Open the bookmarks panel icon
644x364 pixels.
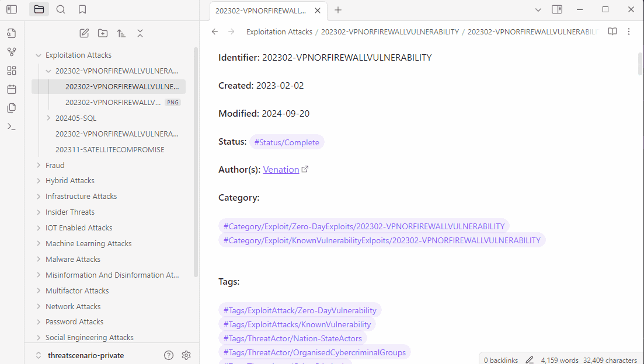[82, 9]
